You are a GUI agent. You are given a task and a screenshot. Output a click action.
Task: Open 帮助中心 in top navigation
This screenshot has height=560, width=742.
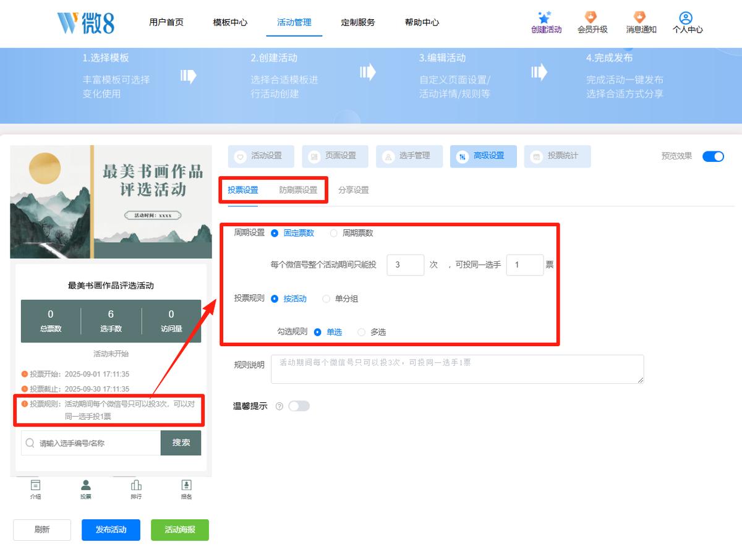pos(422,22)
